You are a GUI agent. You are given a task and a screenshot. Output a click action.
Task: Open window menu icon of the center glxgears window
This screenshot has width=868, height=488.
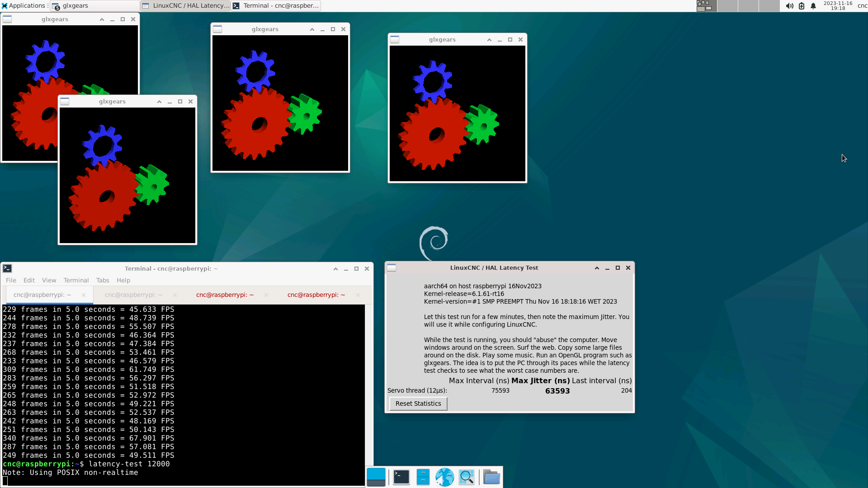(217, 29)
